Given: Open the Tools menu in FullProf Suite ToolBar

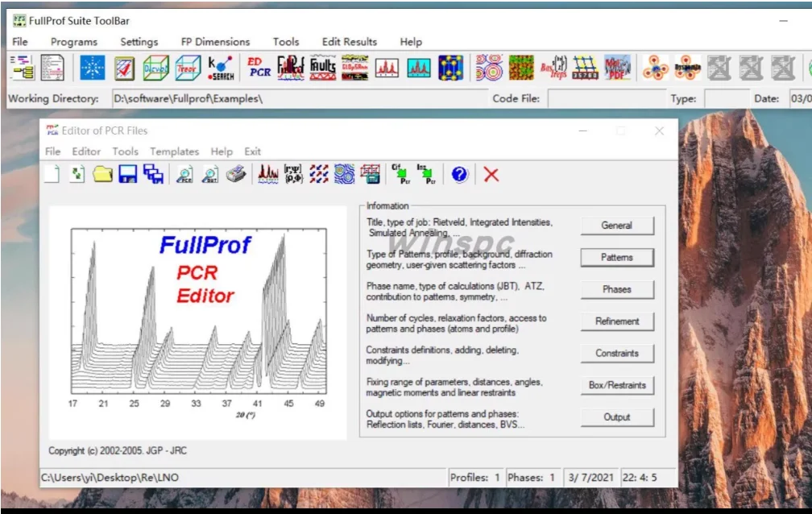Looking at the screenshot, I should point(286,41).
